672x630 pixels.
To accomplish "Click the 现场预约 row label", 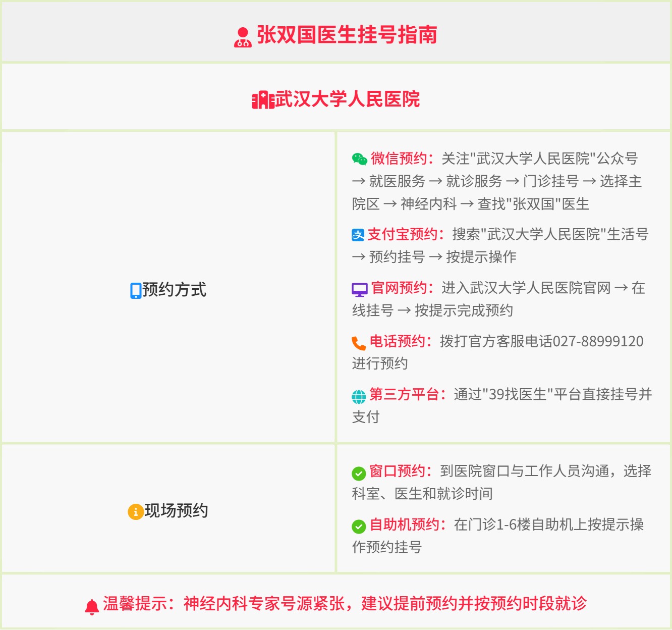I will 176,510.
